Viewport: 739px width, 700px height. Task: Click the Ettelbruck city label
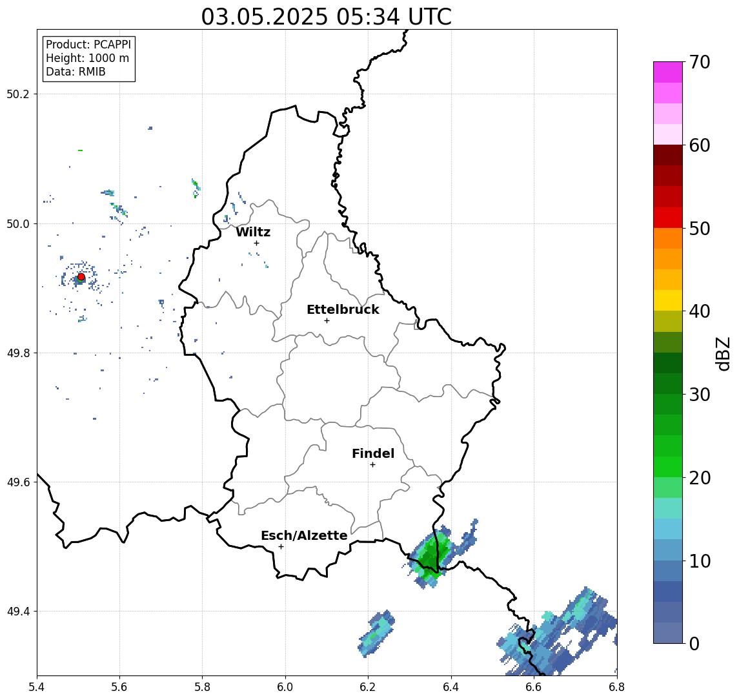coord(343,309)
